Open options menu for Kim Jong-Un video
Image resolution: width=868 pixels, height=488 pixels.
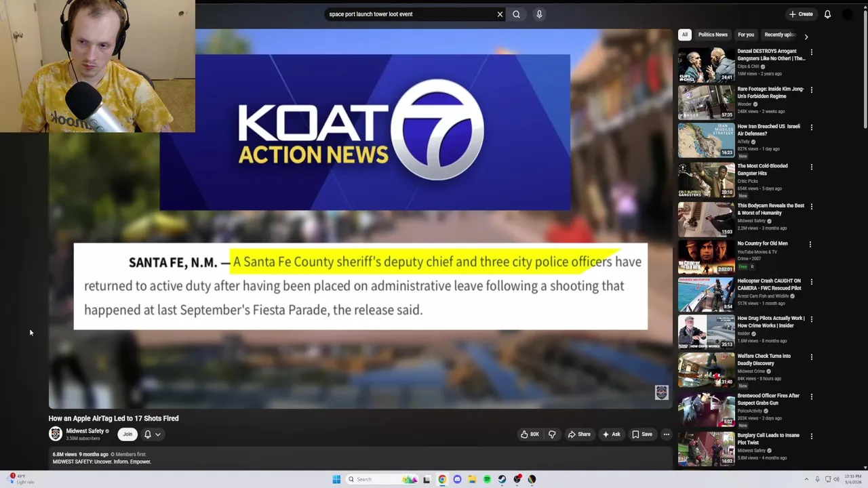811,90
